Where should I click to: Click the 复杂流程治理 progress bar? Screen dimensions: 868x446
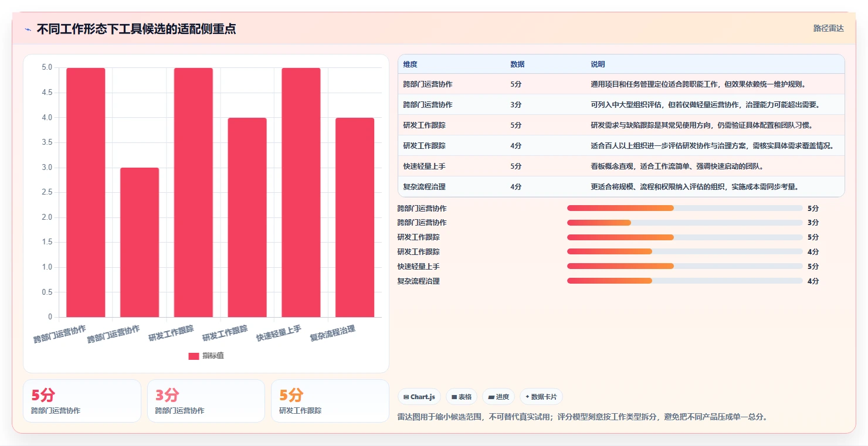[x=684, y=281]
